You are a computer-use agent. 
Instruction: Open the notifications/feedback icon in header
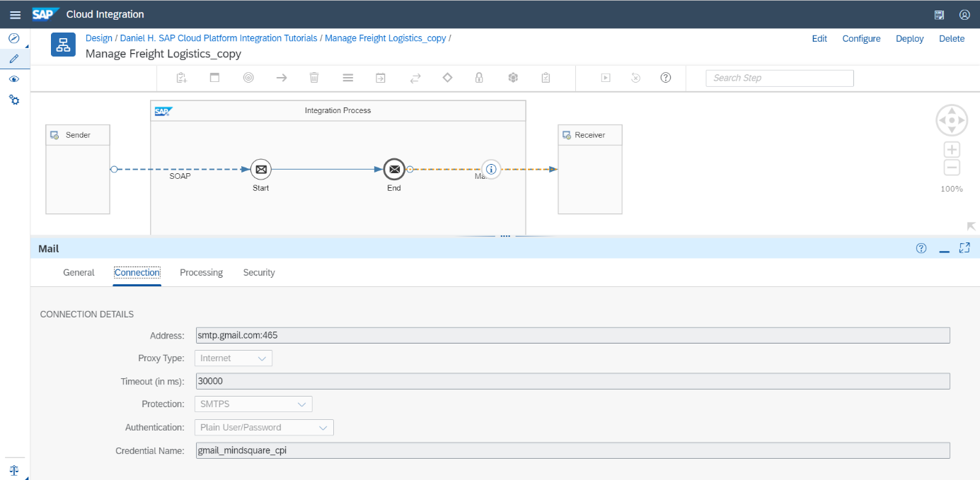click(x=939, y=15)
